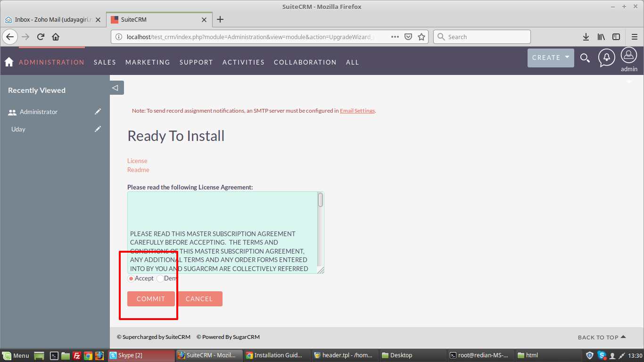Close the SuiteCRM browser tab
Image resolution: width=644 pixels, height=362 pixels.
pyautogui.click(x=204, y=20)
